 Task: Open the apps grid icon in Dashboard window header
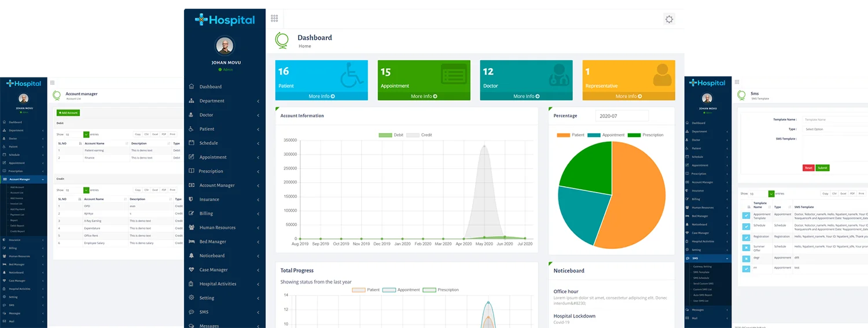[x=274, y=19]
